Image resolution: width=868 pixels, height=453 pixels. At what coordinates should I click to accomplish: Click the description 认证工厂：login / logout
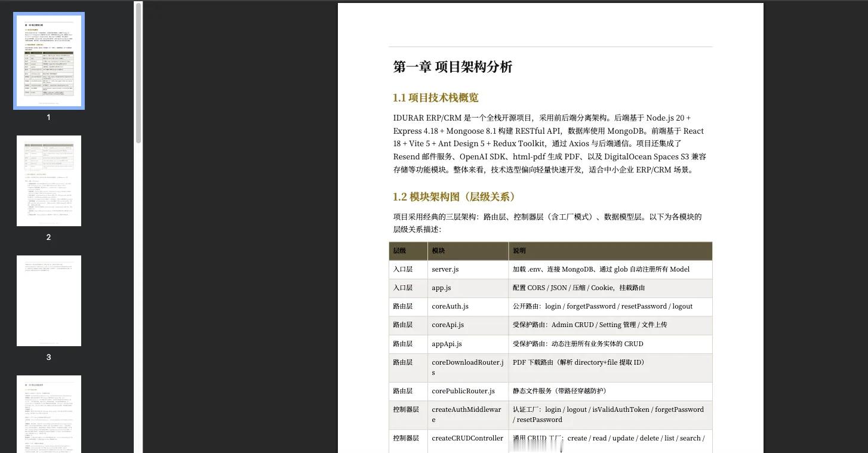[x=608, y=415]
